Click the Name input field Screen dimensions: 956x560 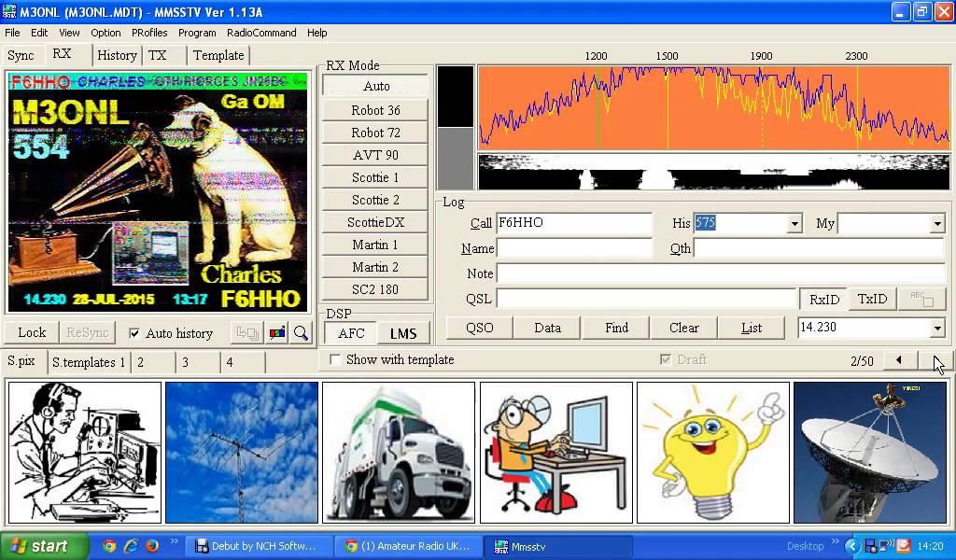pyautogui.click(x=574, y=248)
